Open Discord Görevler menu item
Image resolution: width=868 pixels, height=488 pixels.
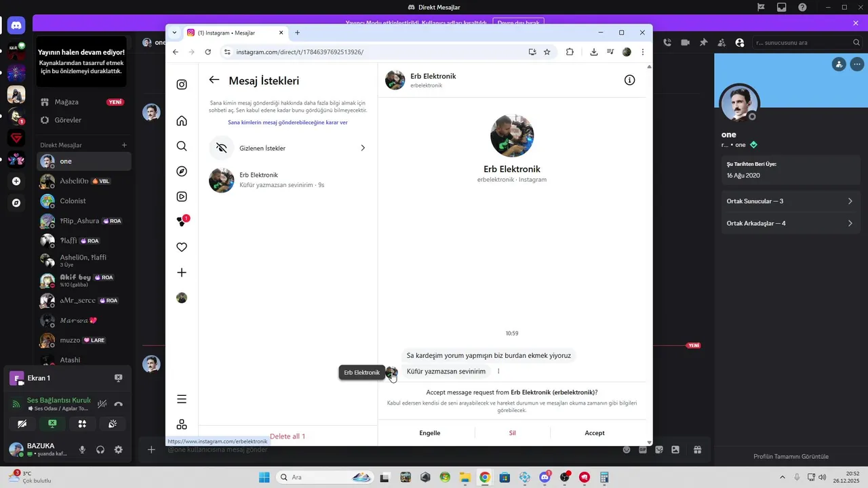click(x=84, y=120)
